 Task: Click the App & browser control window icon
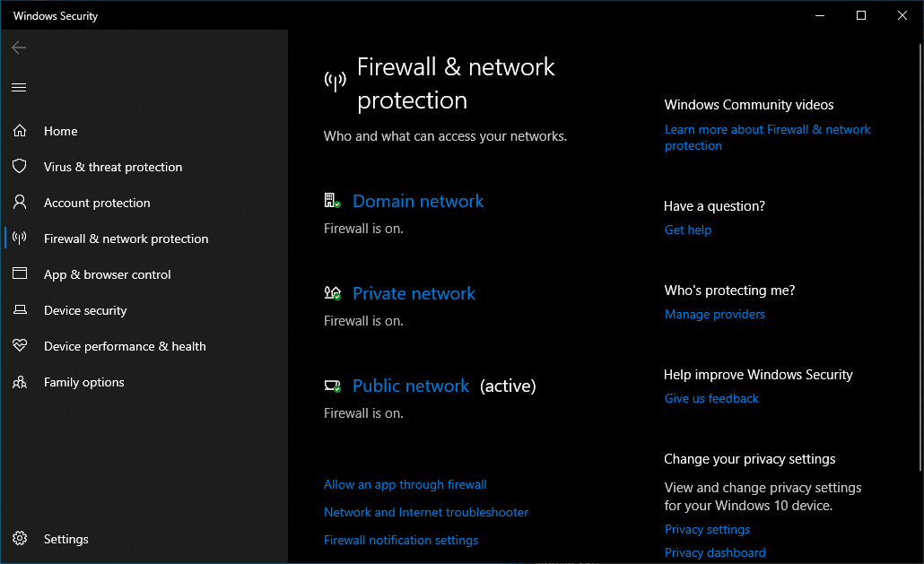20,274
